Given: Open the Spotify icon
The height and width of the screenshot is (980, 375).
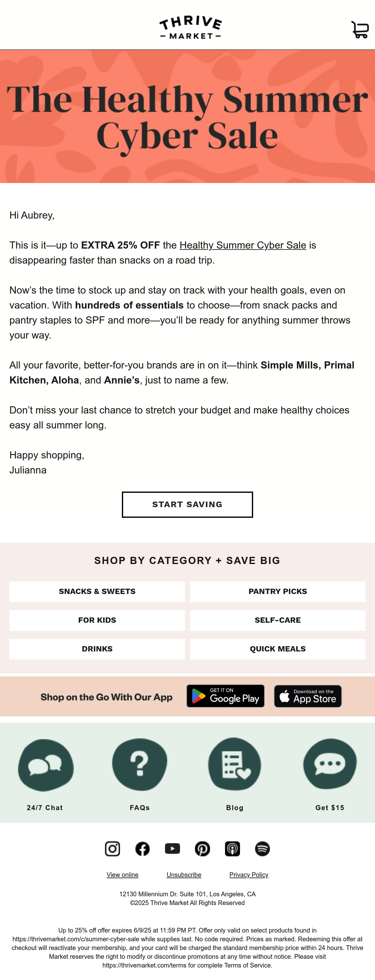Looking at the screenshot, I should (262, 849).
